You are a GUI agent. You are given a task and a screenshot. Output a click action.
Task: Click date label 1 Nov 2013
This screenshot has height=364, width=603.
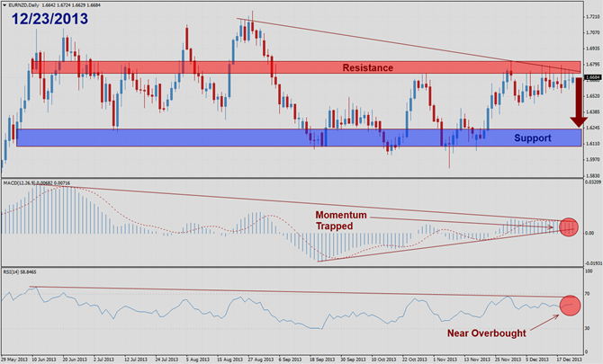coord(445,360)
